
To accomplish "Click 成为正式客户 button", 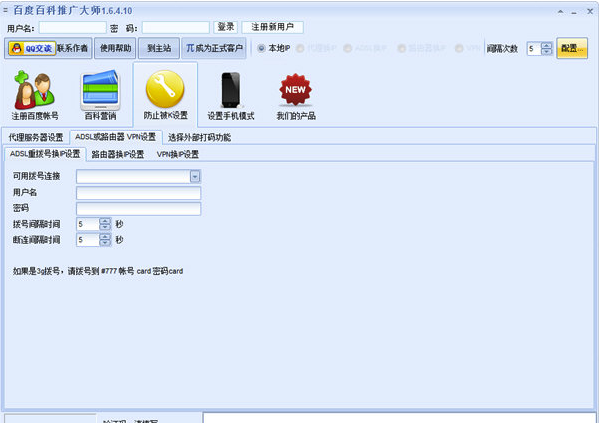I will click(214, 48).
